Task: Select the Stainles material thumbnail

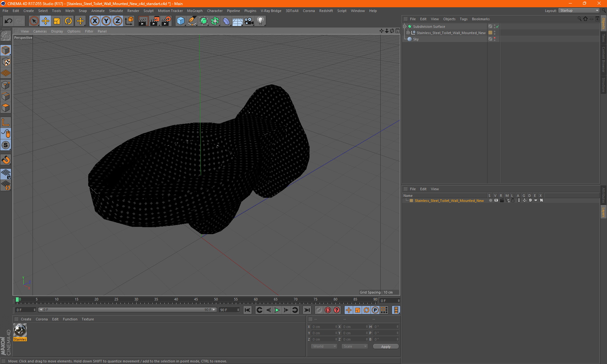Action: [20, 331]
